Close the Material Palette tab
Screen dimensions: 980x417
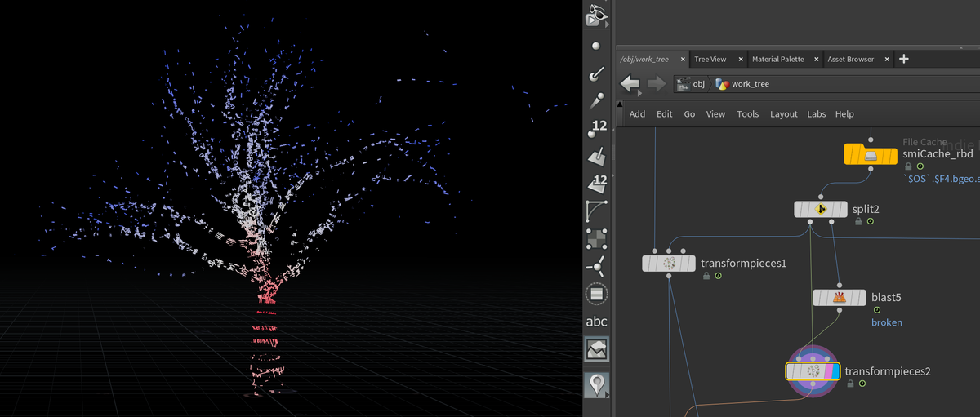[816, 60]
